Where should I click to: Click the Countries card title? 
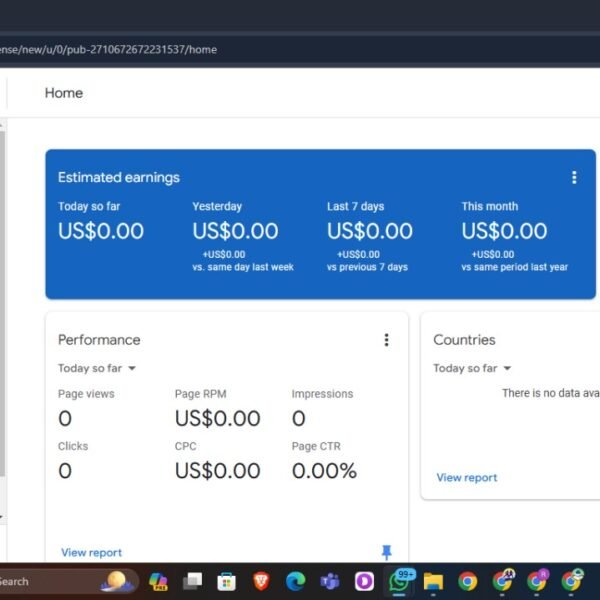pos(464,340)
